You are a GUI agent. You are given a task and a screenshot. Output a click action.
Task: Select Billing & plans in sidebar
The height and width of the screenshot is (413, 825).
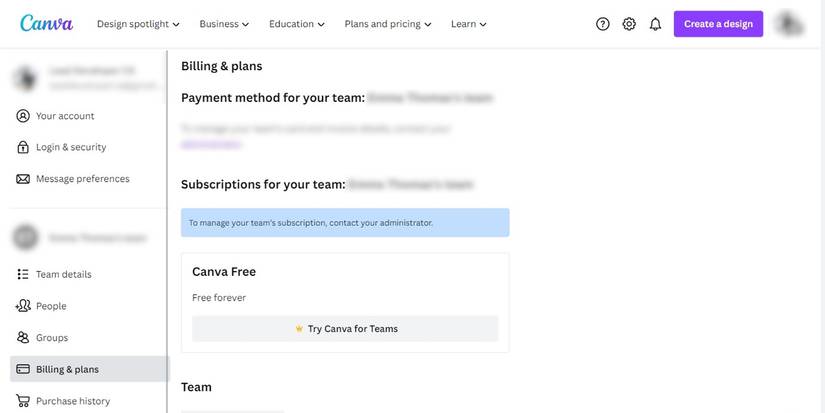click(x=67, y=369)
